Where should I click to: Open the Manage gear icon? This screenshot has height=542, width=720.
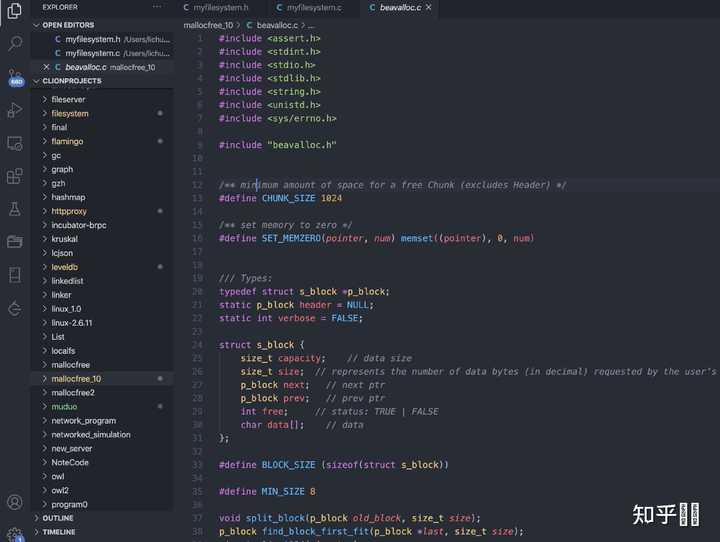click(15, 534)
